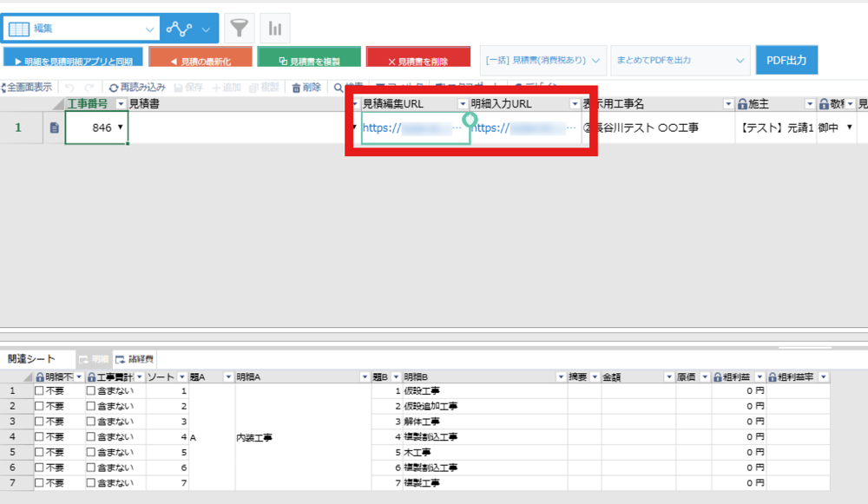868x504 pixels.
Task: Open the record document icon in row 1
Action: [x=54, y=128]
